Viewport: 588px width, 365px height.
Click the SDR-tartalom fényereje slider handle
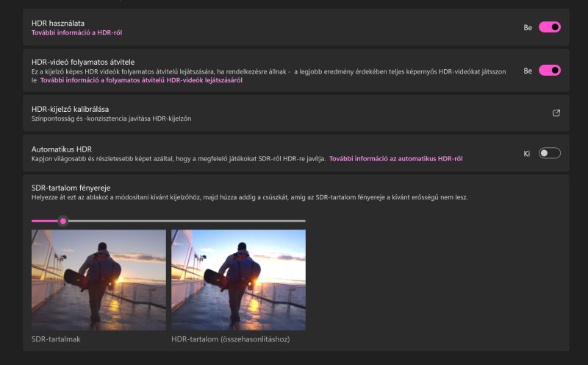(63, 222)
